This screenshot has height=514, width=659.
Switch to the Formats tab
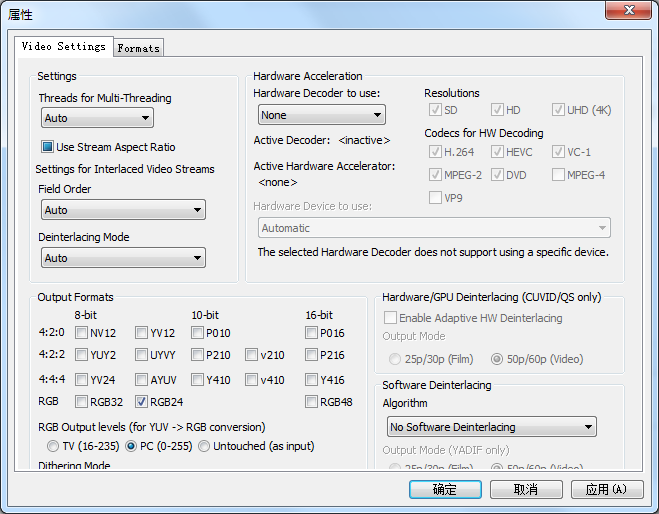[138, 48]
